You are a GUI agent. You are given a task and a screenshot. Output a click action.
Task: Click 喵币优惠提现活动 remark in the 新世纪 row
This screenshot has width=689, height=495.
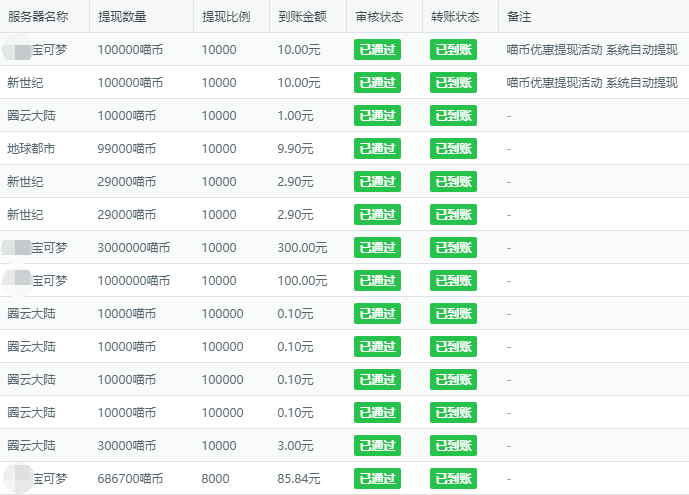(592, 83)
